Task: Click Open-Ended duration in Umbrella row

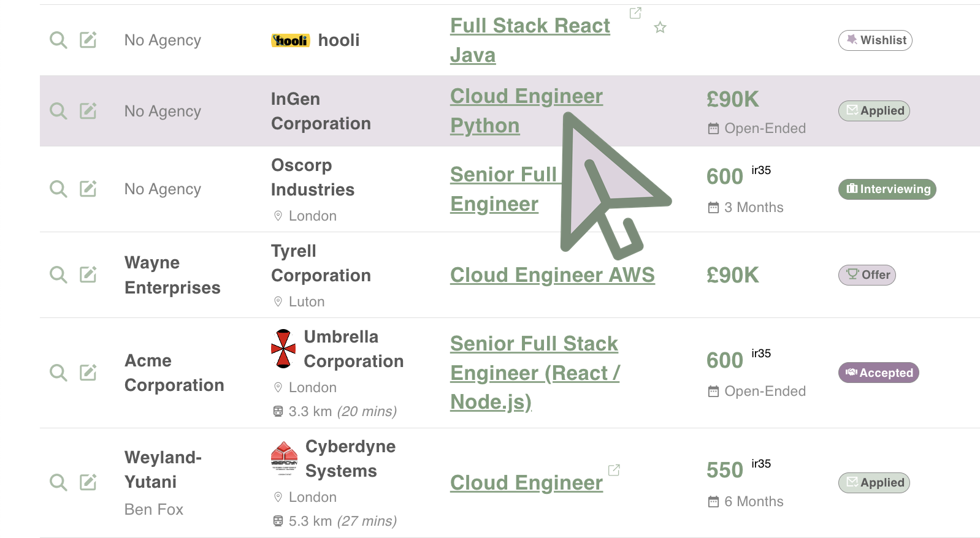Action: tap(765, 391)
